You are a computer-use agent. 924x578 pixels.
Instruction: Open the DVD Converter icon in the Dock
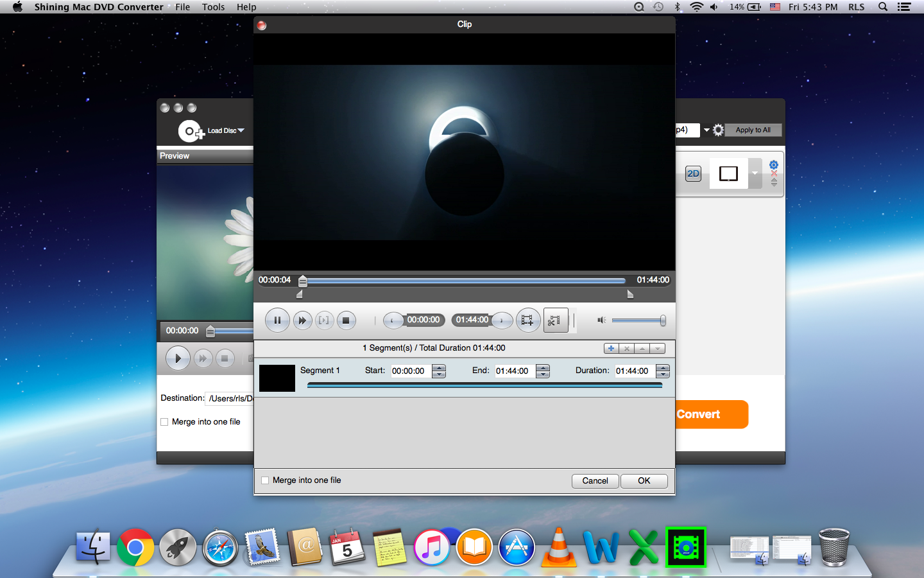tap(686, 547)
